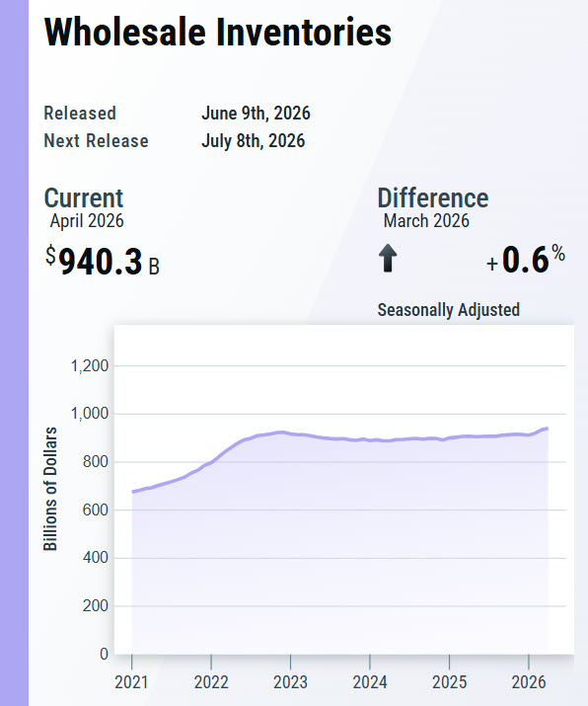
Task: Click the 2026 x-axis label
Action: (529, 682)
